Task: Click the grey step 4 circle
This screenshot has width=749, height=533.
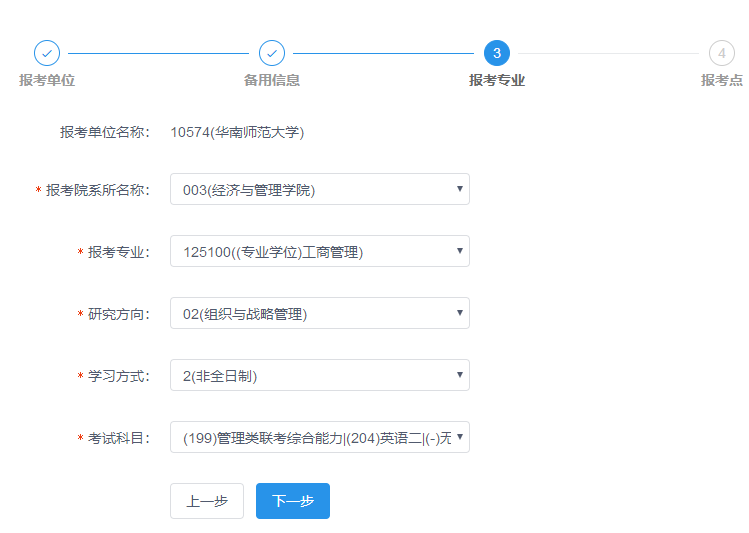Action: (721, 53)
